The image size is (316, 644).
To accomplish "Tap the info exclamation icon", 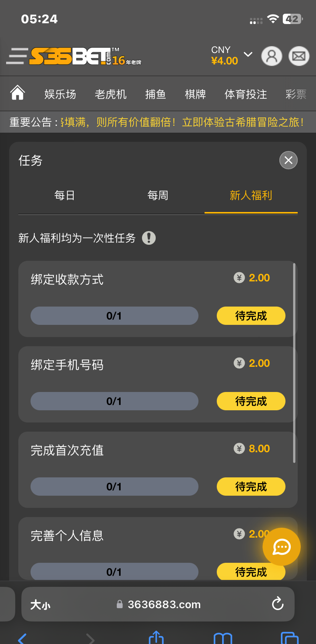I will coord(149,238).
